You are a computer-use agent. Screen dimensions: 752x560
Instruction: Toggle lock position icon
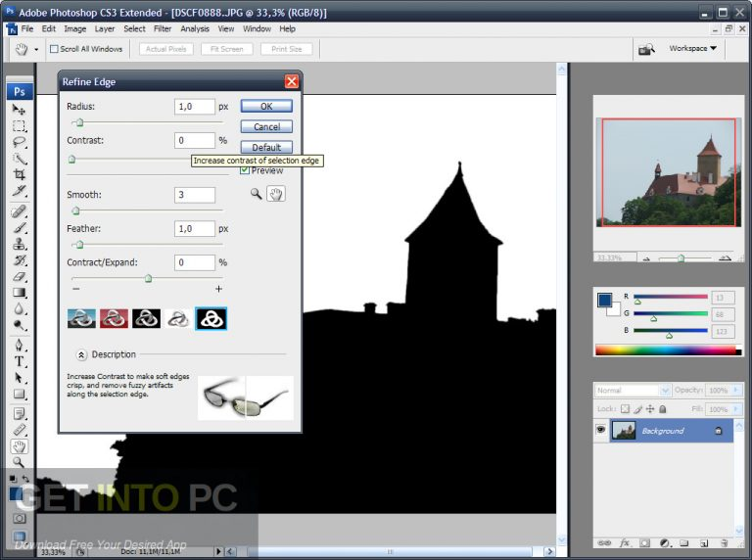[x=650, y=409]
